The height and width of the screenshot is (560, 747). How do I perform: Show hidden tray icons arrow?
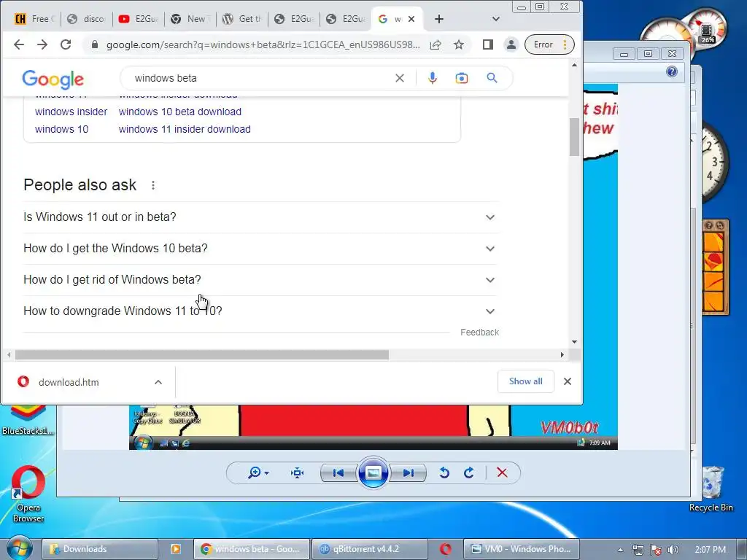point(620,550)
